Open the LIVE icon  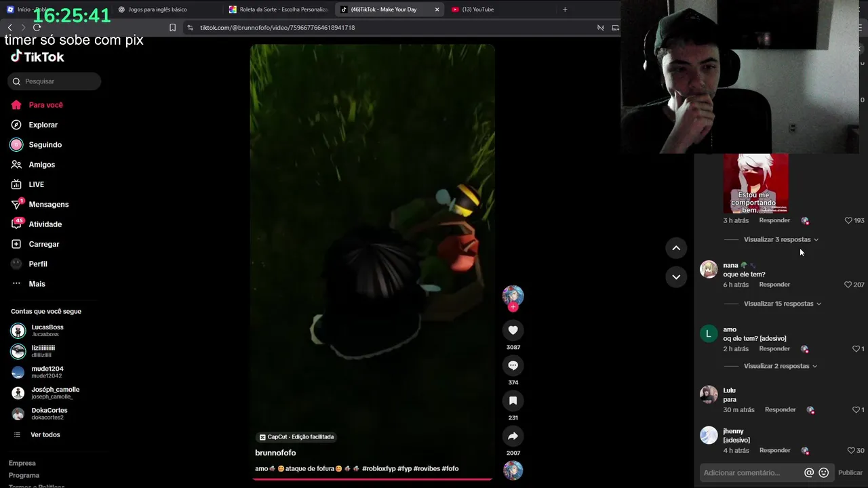coord(16,184)
